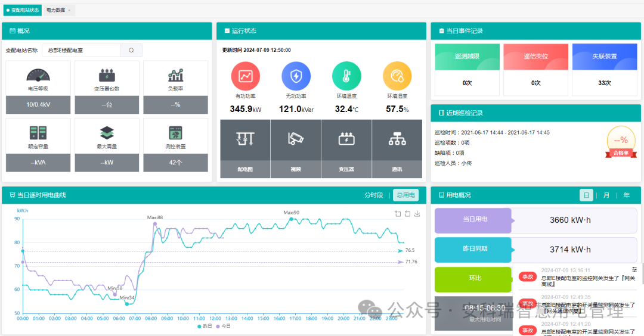This screenshot has width=644, height=336.
Task: Click the 概况 panel header icon
Action: click(13, 31)
